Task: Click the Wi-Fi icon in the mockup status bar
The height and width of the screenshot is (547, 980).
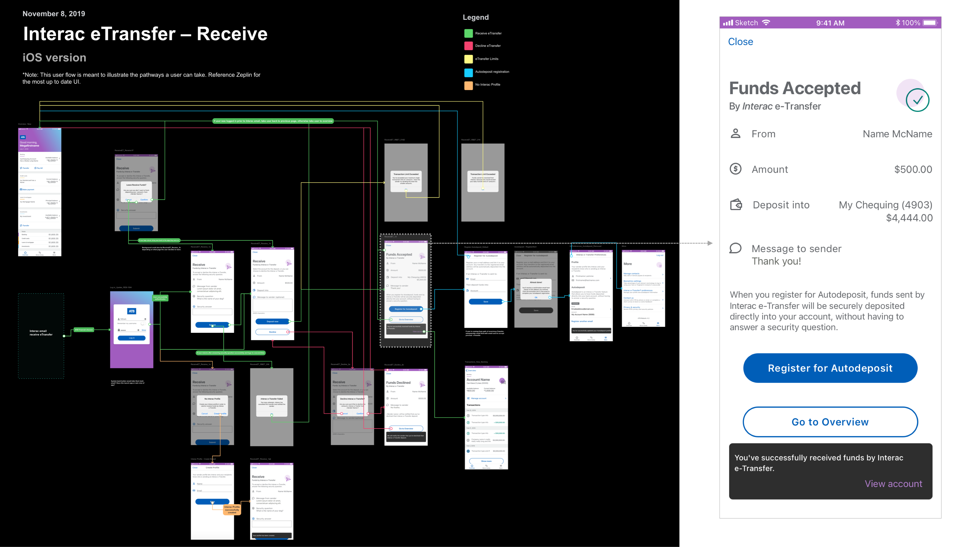Action: (x=766, y=22)
